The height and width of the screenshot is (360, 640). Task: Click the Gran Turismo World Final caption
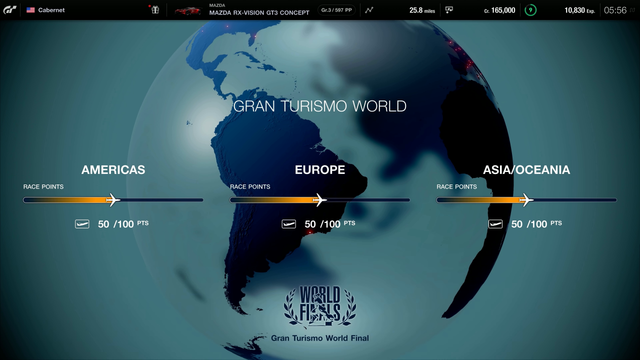click(320, 338)
